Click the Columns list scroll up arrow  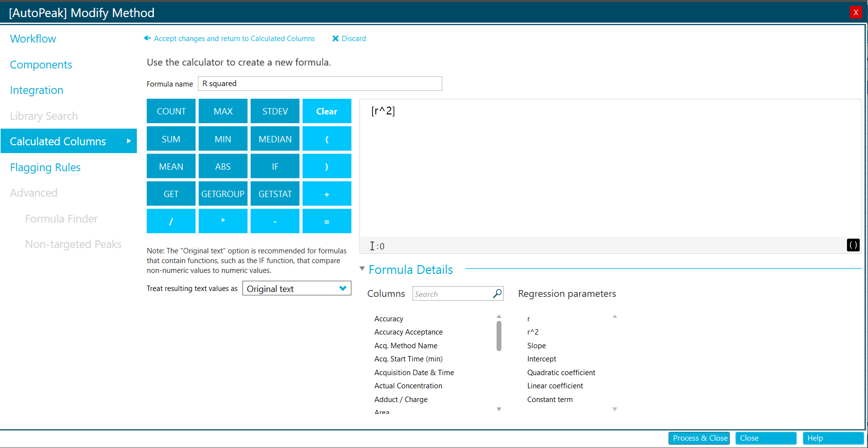499,316
